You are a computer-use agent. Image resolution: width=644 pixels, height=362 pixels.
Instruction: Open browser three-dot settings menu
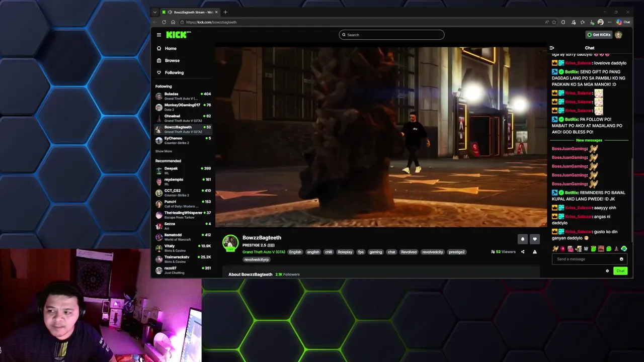pyautogui.click(x=609, y=22)
